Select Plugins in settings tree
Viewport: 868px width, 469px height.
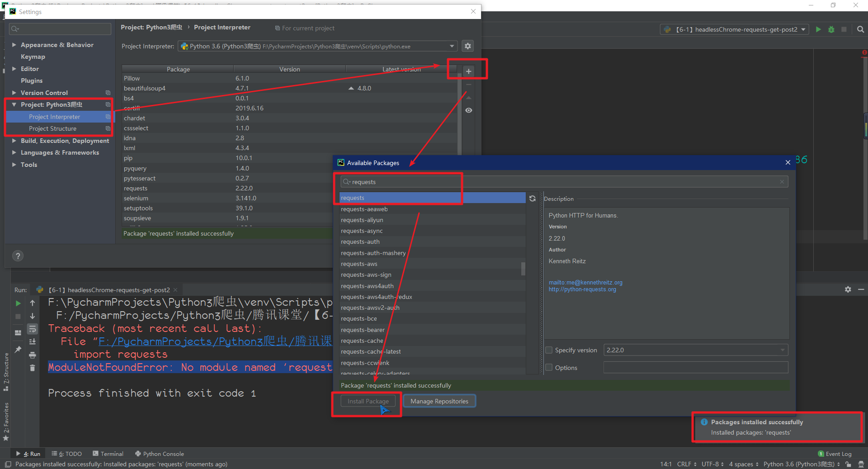pyautogui.click(x=32, y=81)
